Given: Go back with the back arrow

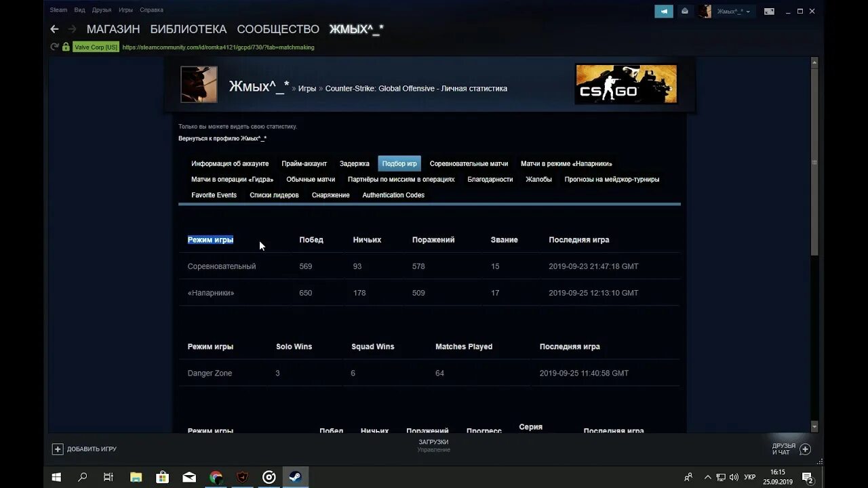Looking at the screenshot, I should pyautogui.click(x=54, y=29).
